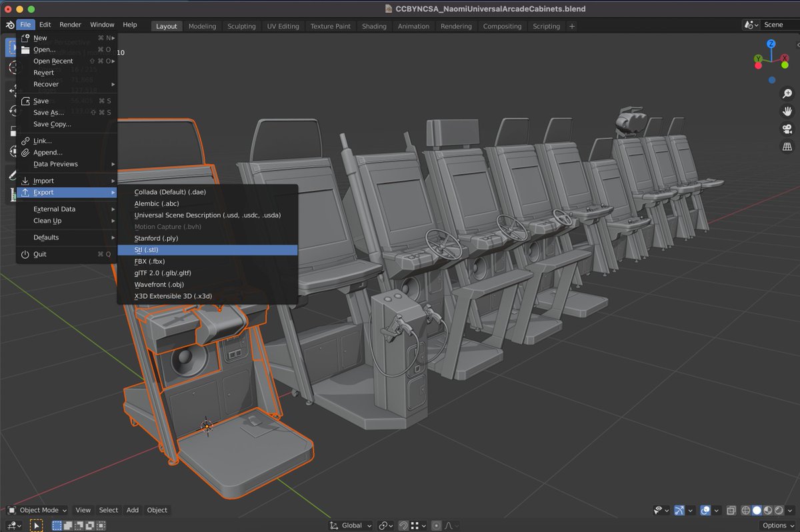This screenshot has width=800, height=532.
Task: Switch to wireframe viewport shading
Action: (x=746, y=510)
